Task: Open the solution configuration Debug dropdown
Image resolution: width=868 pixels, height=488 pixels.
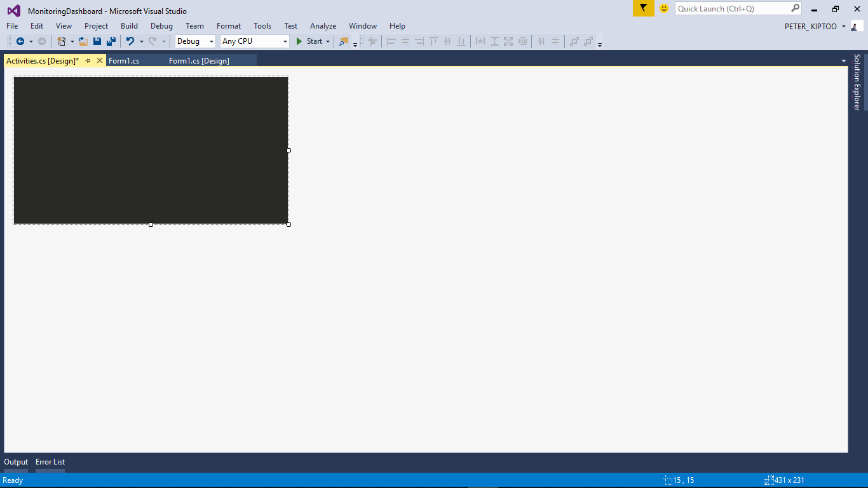Action: pyautogui.click(x=211, y=41)
